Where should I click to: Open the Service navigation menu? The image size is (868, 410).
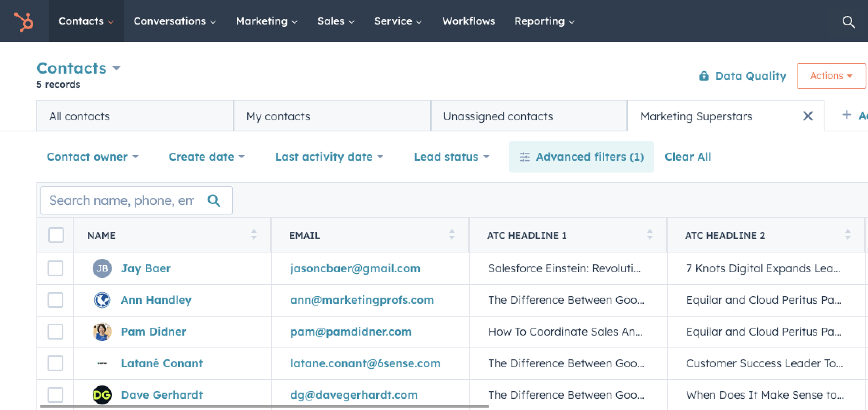pos(398,21)
